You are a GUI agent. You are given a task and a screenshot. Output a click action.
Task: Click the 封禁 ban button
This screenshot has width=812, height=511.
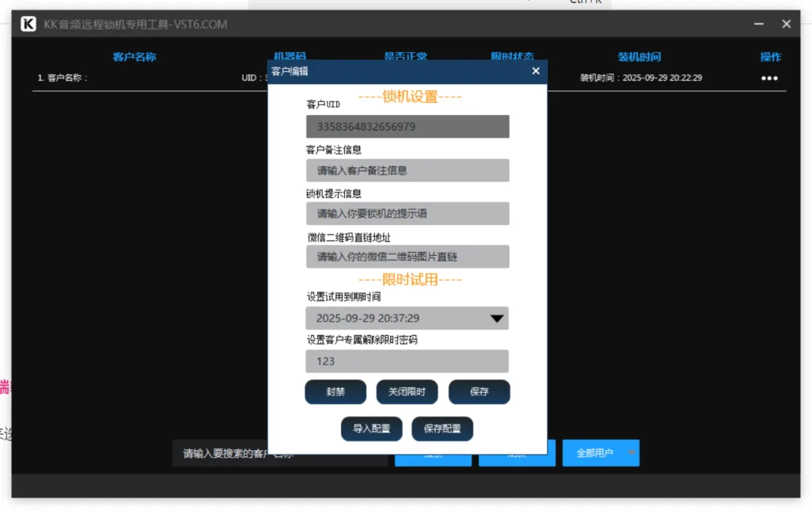pyautogui.click(x=335, y=391)
